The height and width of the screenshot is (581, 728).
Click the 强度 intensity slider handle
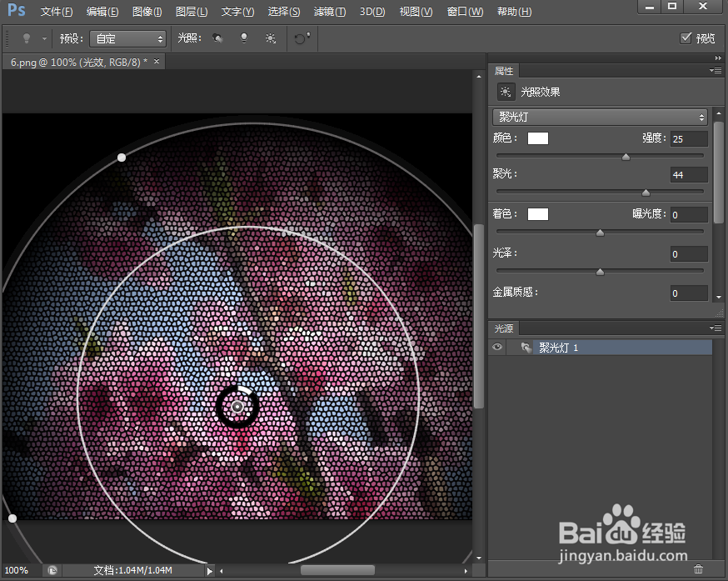[626, 157]
